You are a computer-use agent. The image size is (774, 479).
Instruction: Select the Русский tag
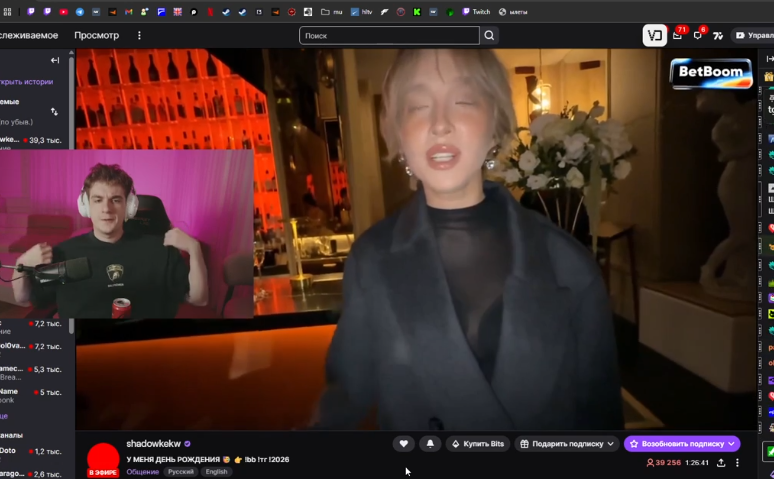point(181,472)
